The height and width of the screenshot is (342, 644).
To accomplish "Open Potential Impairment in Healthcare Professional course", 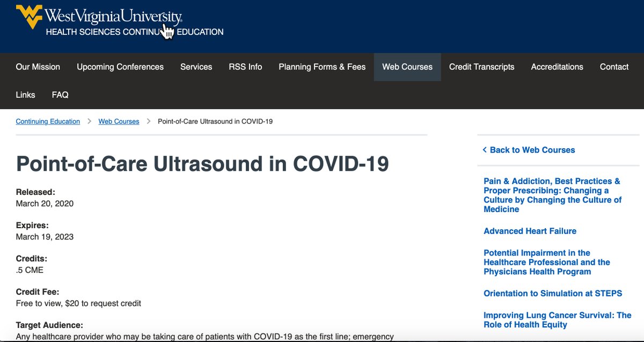I will coord(547,262).
